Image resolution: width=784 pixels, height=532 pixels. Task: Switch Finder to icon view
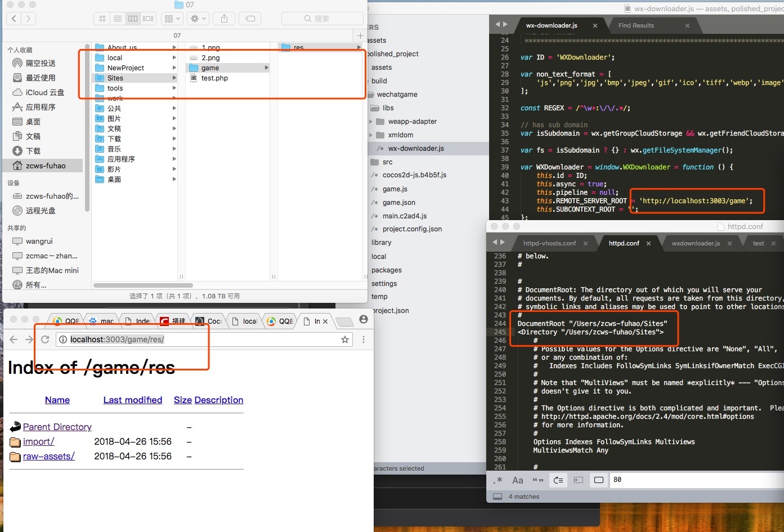coord(102,19)
